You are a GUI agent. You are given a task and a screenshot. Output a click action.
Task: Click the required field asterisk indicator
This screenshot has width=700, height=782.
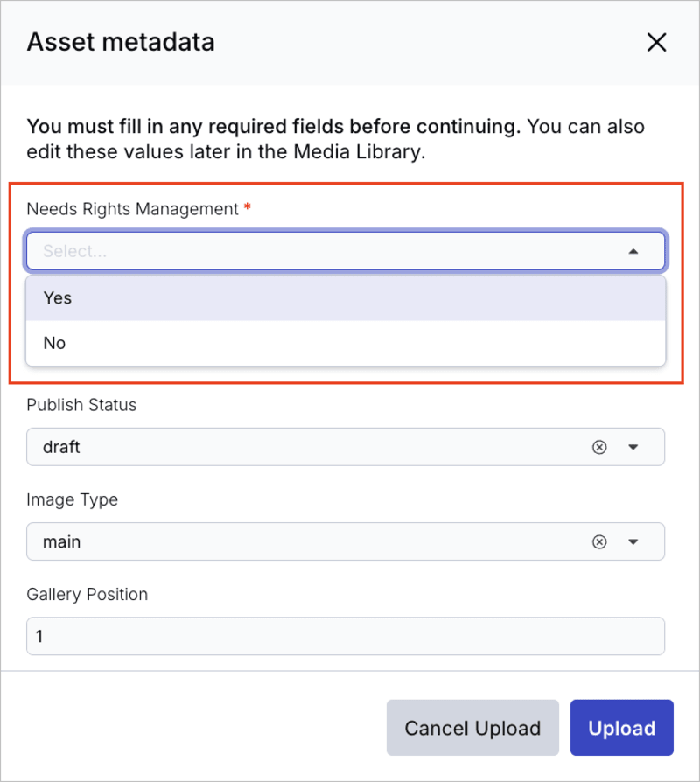point(245,208)
